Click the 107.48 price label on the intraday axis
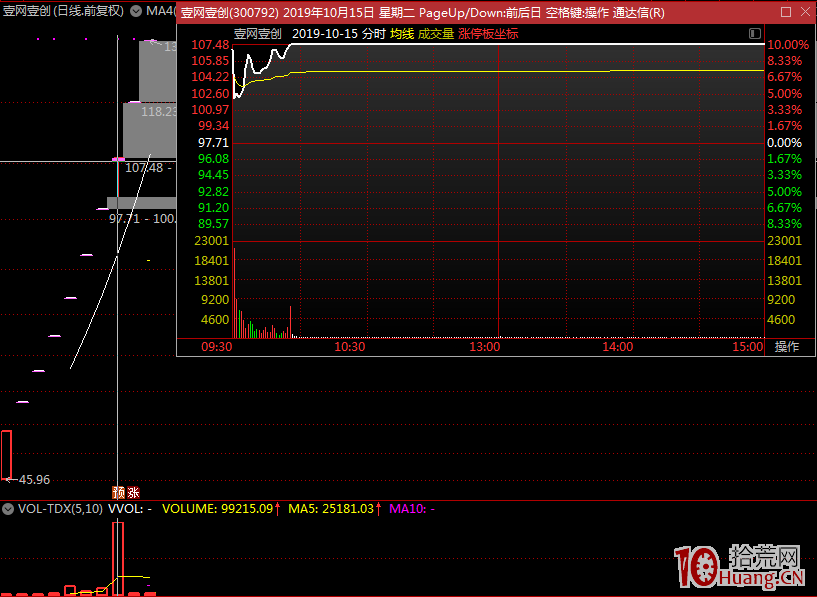This screenshot has width=817, height=597. pos(210,45)
